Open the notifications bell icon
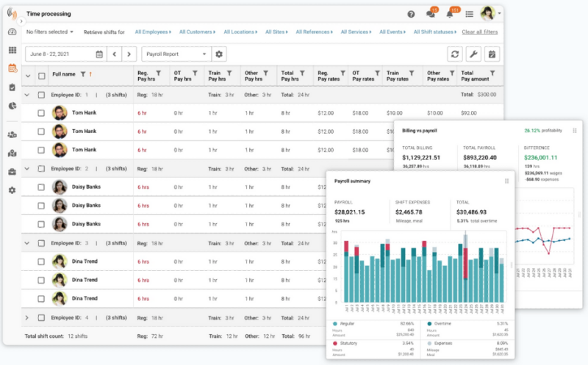The width and height of the screenshot is (588, 365). 450,14
